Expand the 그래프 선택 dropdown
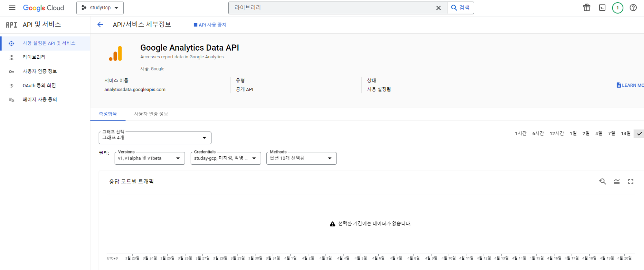This screenshot has width=644, height=270. click(155, 138)
